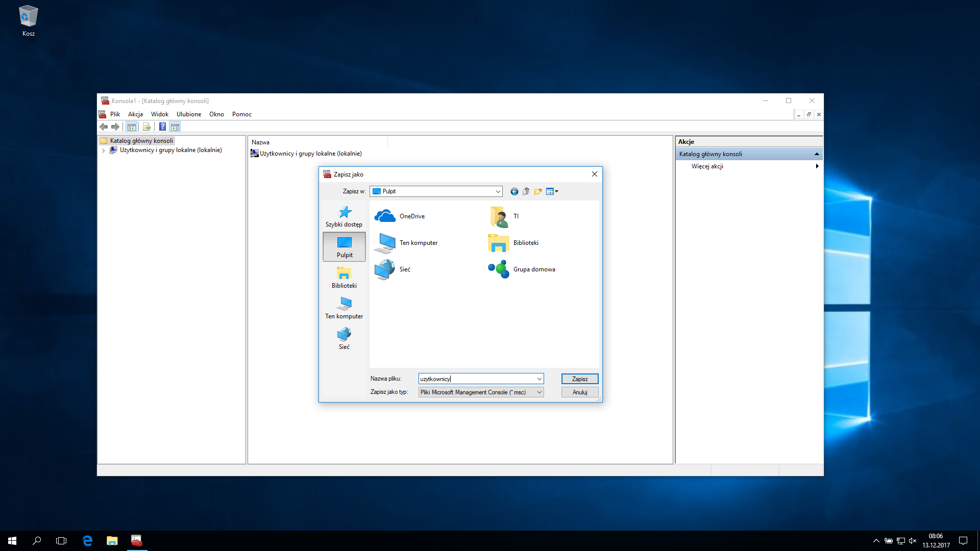Go up one level in the save dialog
980x551 pixels.
point(526,191)
